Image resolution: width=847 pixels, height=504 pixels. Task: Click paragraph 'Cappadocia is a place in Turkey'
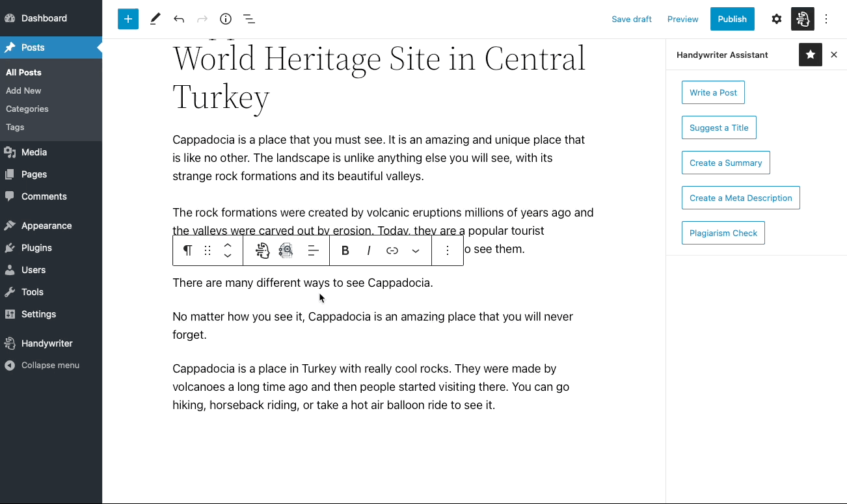pos(371,387)
